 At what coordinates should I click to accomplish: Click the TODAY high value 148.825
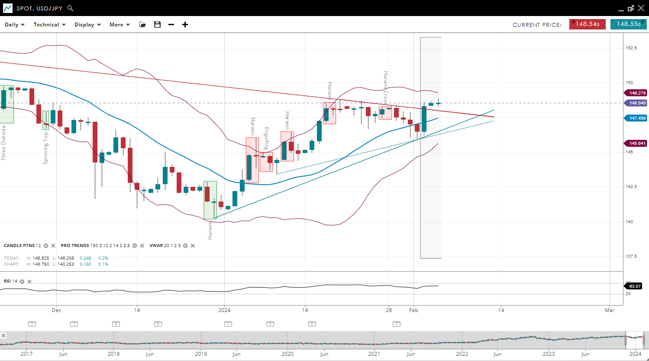(40, 258)
